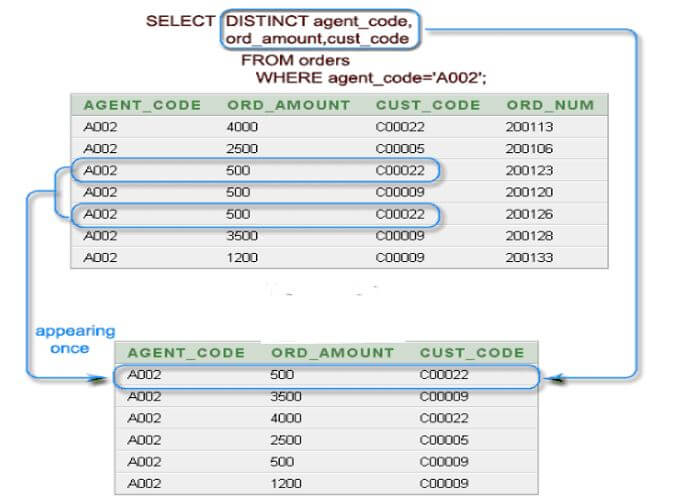687x504 pixels.
Task: Click ORD_AMOUNT header in the upper table
Action: point(288,105)
